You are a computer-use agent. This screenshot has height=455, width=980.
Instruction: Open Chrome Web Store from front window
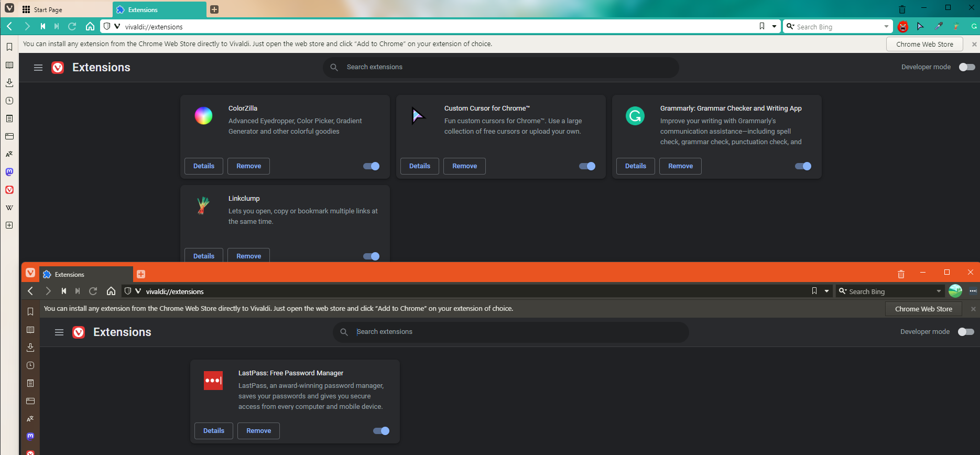(923, 309)
